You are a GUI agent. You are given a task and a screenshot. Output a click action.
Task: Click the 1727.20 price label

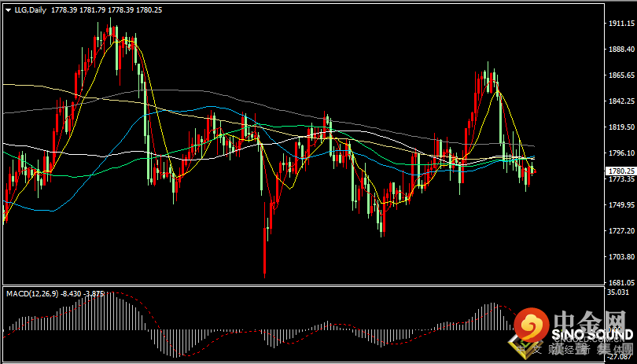[620, 230]
